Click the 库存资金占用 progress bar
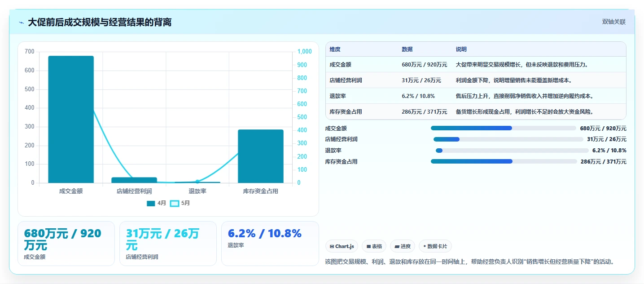The height and width of the screenshot is (284, 644). [504, 161]
